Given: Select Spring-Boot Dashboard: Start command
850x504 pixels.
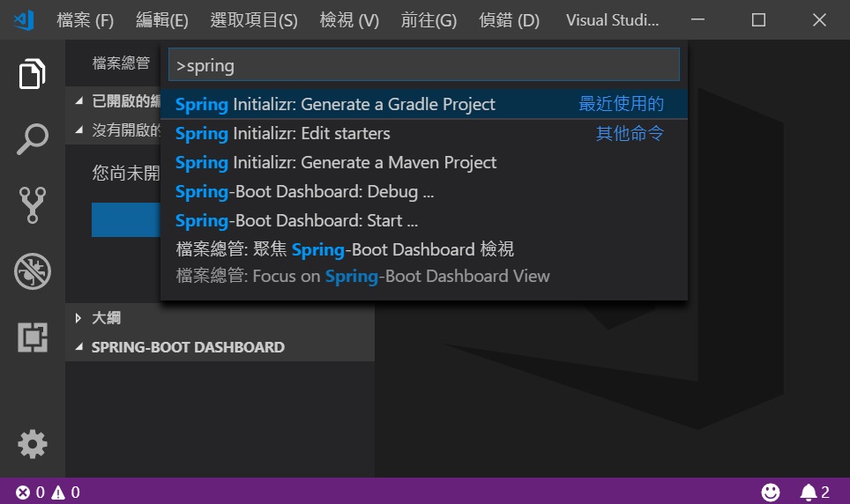Looking at the screenshot, I should point(424,221).
